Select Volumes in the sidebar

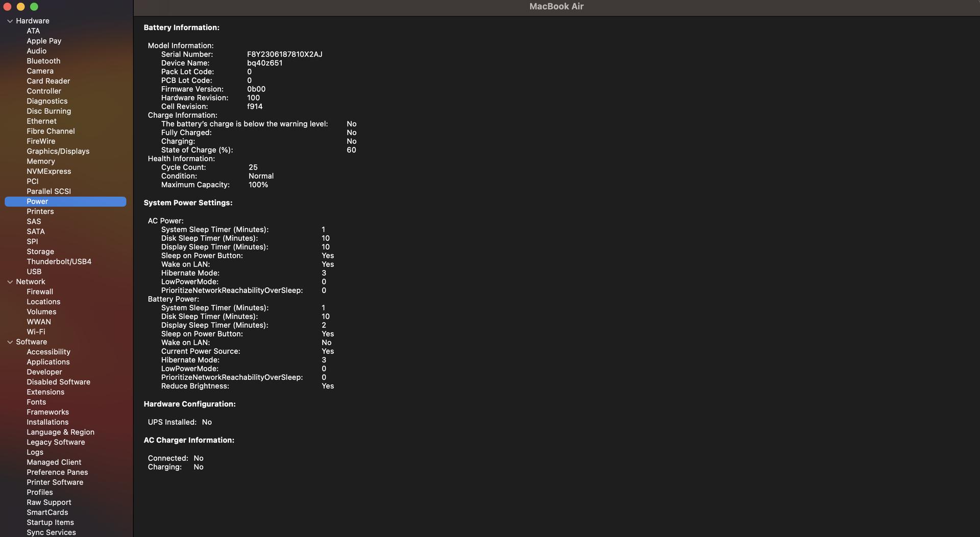[41, 312]
